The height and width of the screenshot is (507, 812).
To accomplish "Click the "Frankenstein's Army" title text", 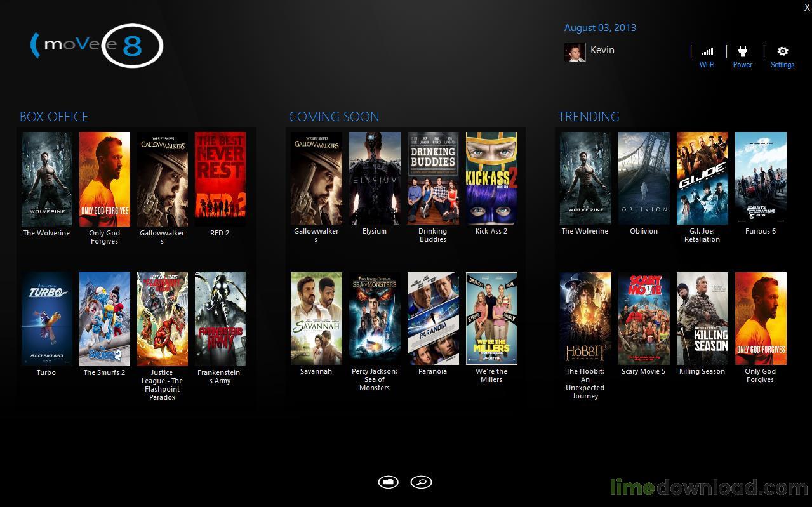I will (220, 377).
